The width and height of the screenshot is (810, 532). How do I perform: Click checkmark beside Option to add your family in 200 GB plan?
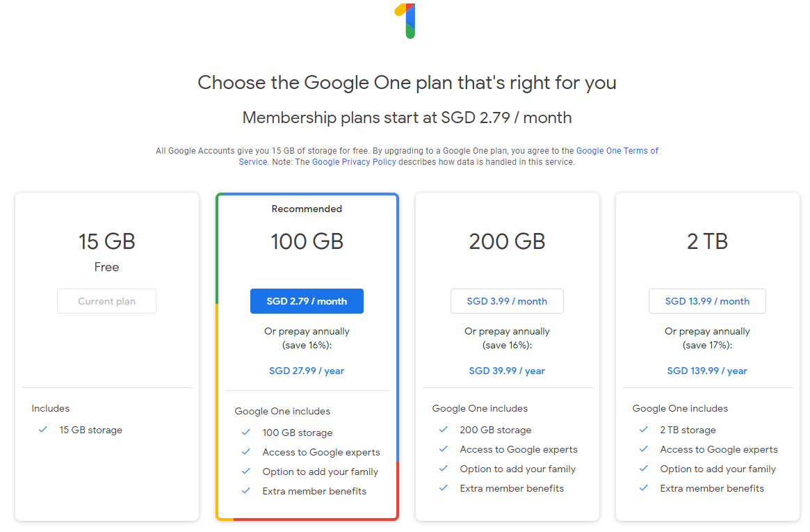tap(444, 469)
